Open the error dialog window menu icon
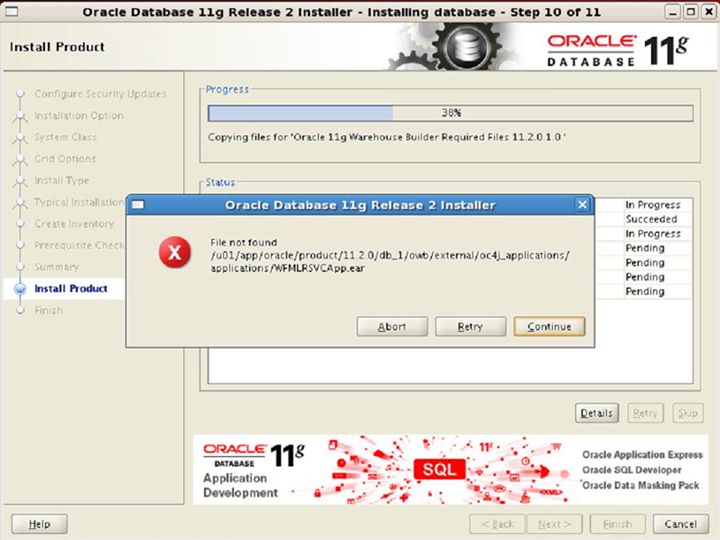Screen dimensions: 720x540 [x=138, y=205]
